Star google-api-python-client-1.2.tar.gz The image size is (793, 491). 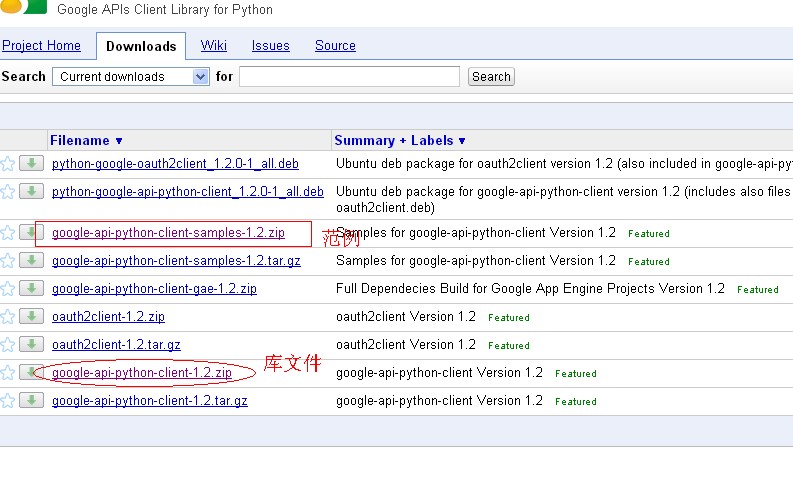pyautogui.click(x=7, y=401)
